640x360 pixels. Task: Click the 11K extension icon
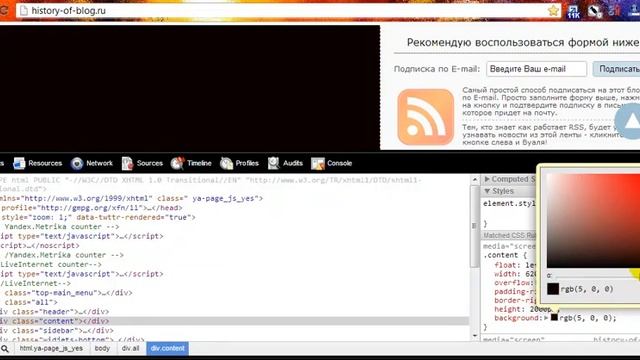point(573,11)
